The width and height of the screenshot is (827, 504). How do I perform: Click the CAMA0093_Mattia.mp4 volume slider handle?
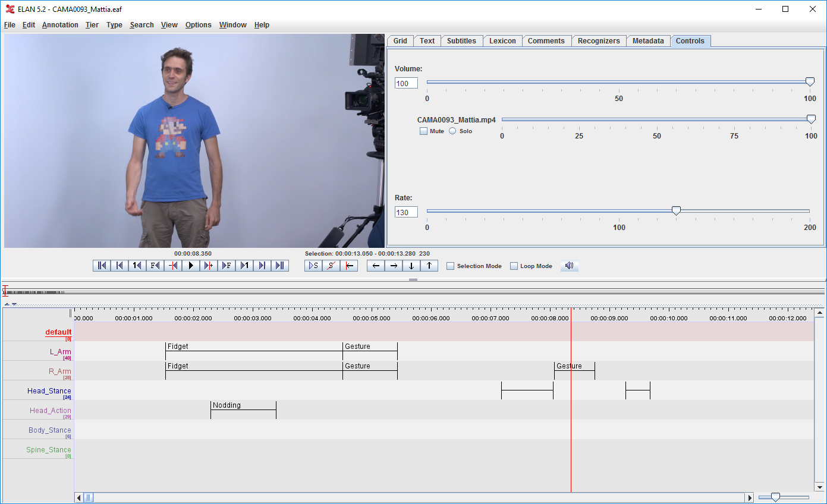pos(811,119)
